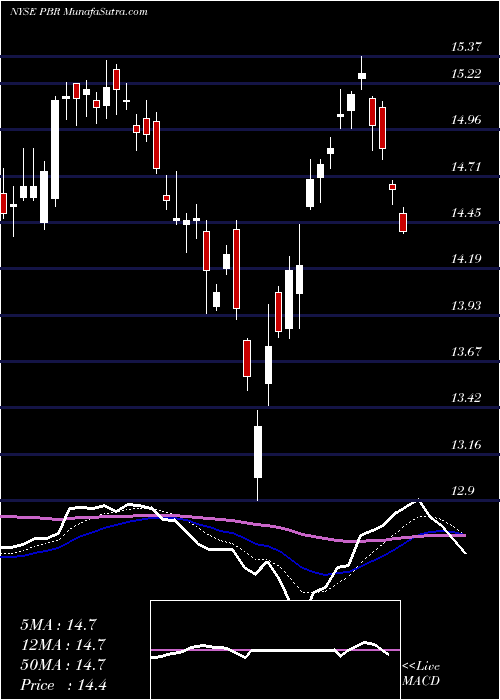
Task: Click the <<Live MACD label
Action: pos(421,674)
